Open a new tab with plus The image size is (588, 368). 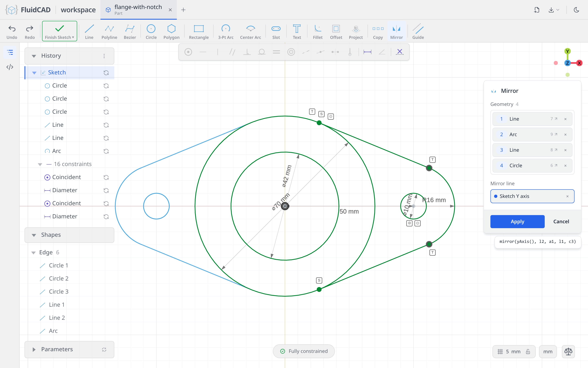point(184,10)
